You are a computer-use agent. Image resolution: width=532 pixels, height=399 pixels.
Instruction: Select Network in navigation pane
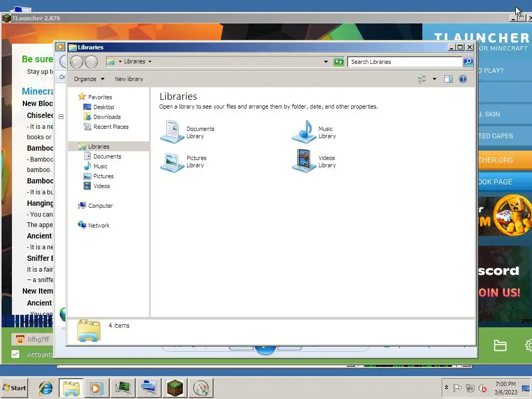point(99,225)
